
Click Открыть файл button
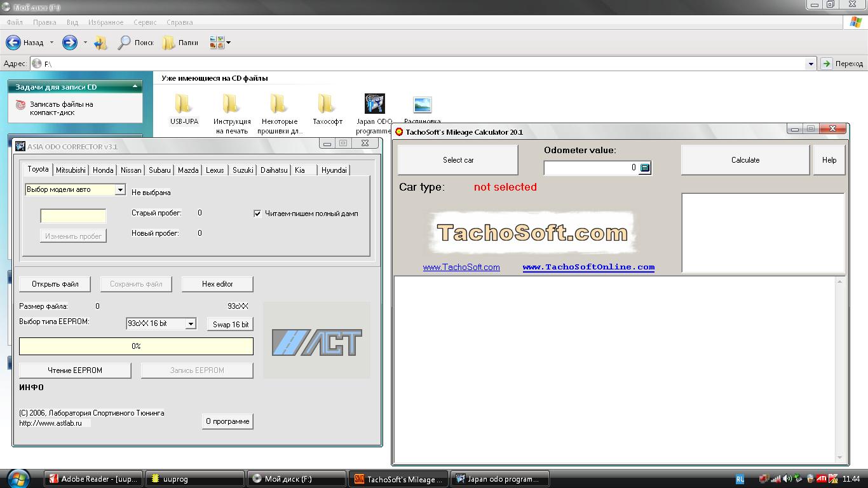(x=55, y=284)
